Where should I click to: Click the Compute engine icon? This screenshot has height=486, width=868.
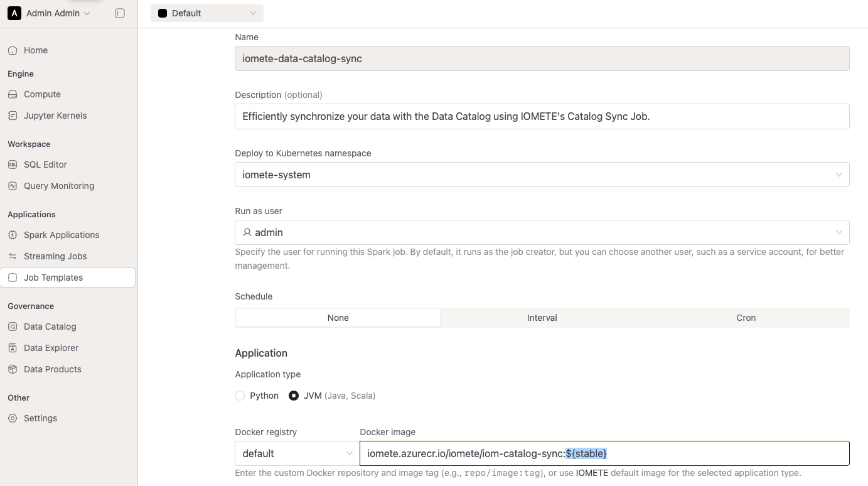[13, 94]
